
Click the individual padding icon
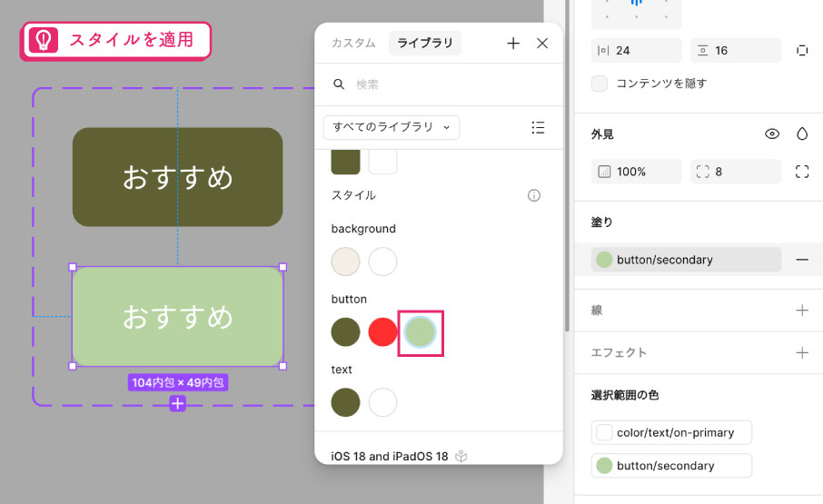click(802, 50)
